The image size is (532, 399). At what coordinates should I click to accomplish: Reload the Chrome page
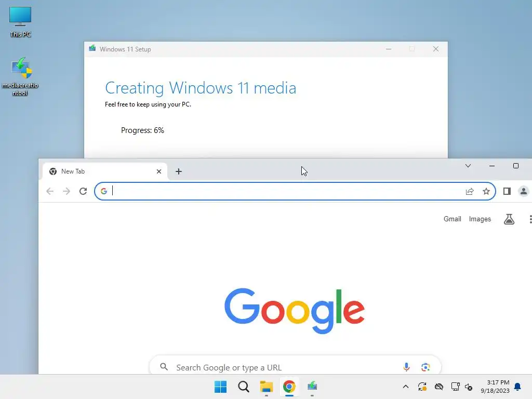coord(83,191)
